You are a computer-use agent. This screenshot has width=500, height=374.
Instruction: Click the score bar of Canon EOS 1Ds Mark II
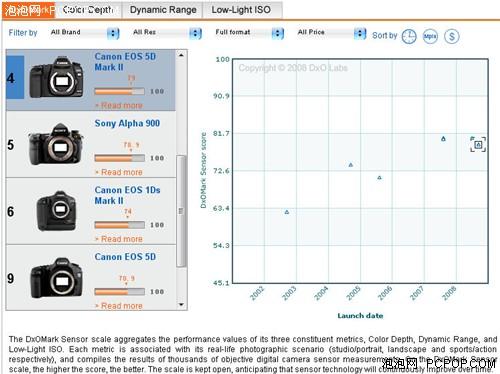tap(119, 225)
